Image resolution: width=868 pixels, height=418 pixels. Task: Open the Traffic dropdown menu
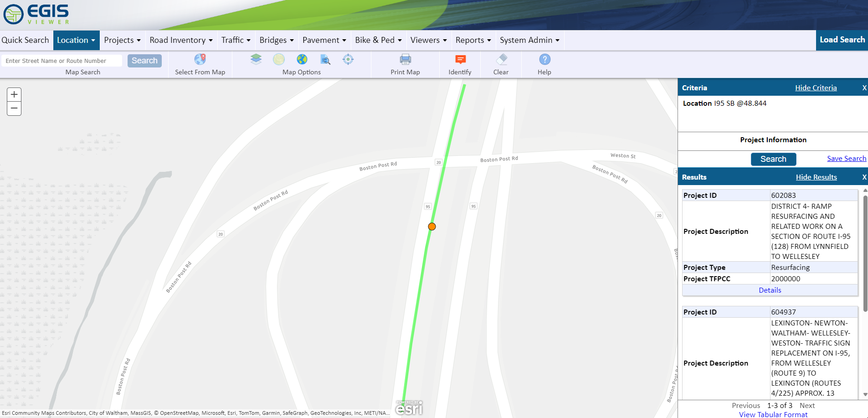pyautogui.click(x=236, y=40)
